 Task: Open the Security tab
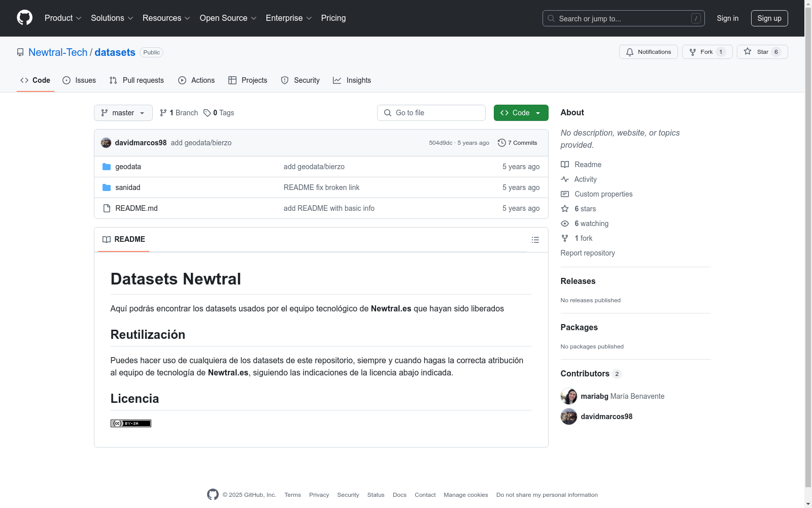click(x=300, y=80)
